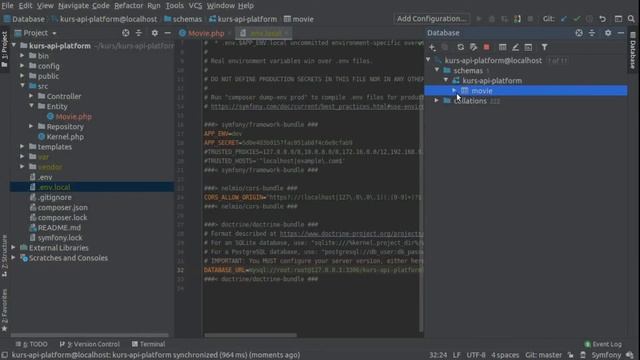Open the table editor grid icon
This screenshot has width=640, height=360.
(502, 47)
